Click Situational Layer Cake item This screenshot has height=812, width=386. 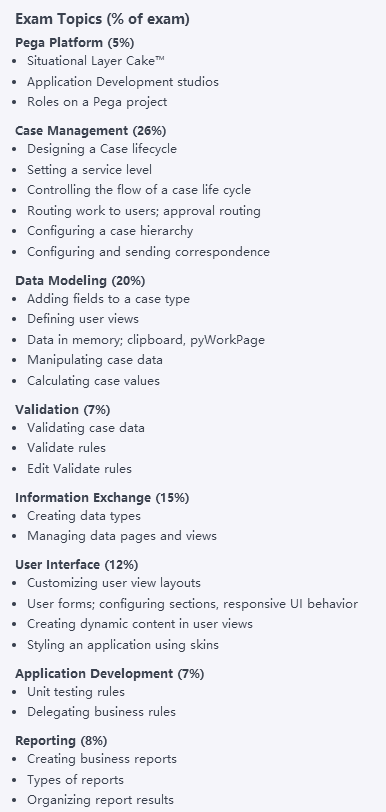[x=96, y=61]
